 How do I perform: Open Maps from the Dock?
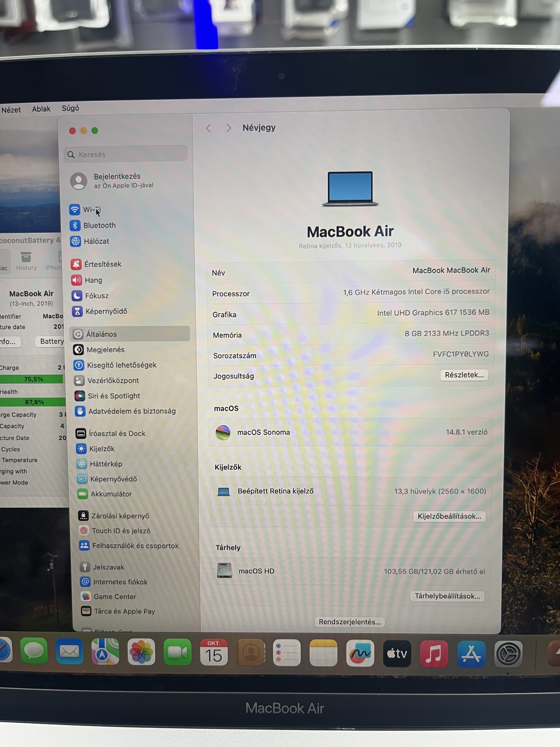tap(105, 652)
